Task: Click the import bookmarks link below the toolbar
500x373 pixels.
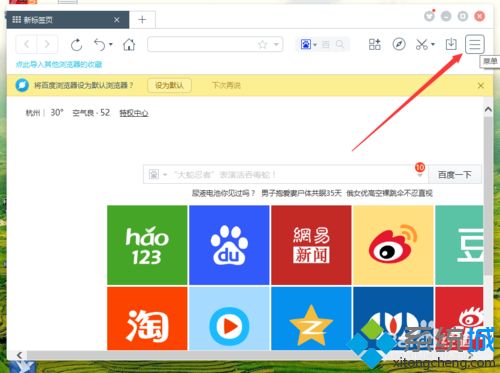Action: tap(59, 64)
